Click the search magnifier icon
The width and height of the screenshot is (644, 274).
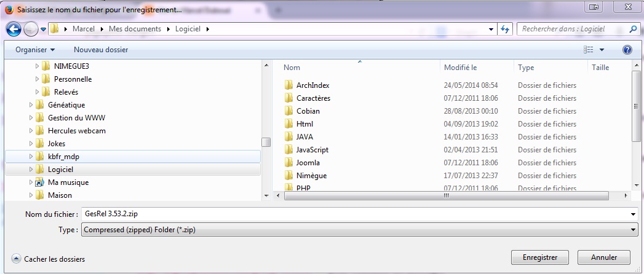pyautogui.click(x=633, y=29)
